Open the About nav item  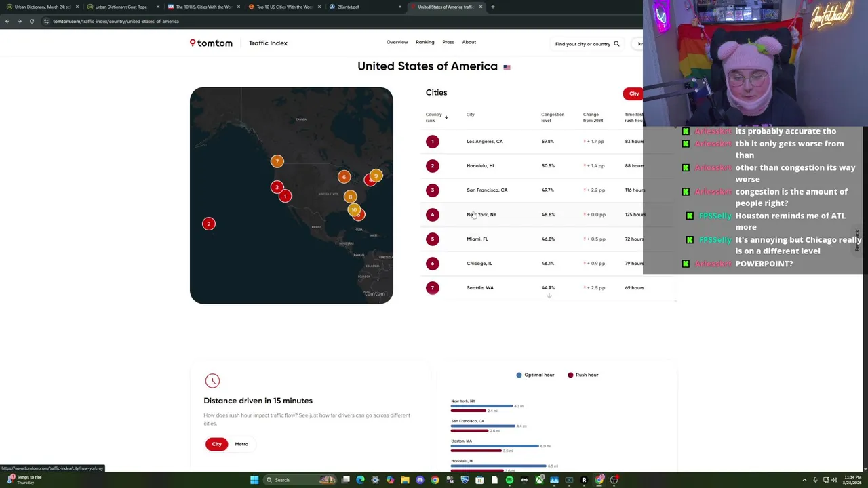469,42
